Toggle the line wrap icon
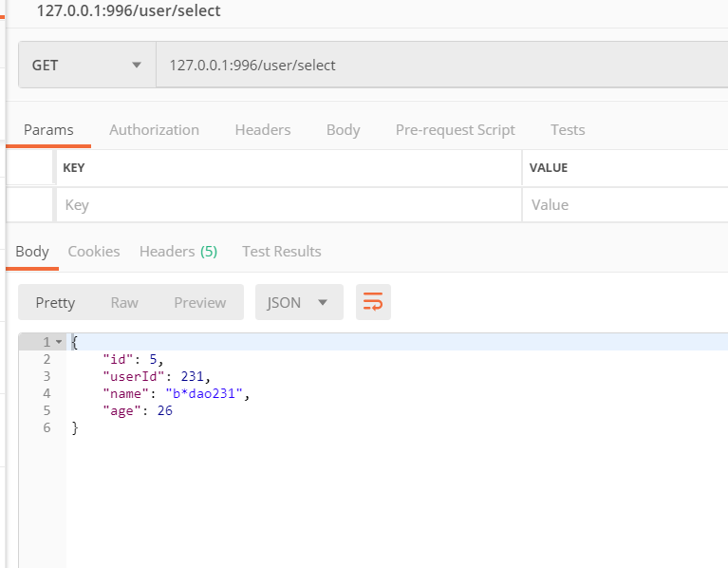The height and width of the screenshot is (568, 728). (x=373, y=302)
